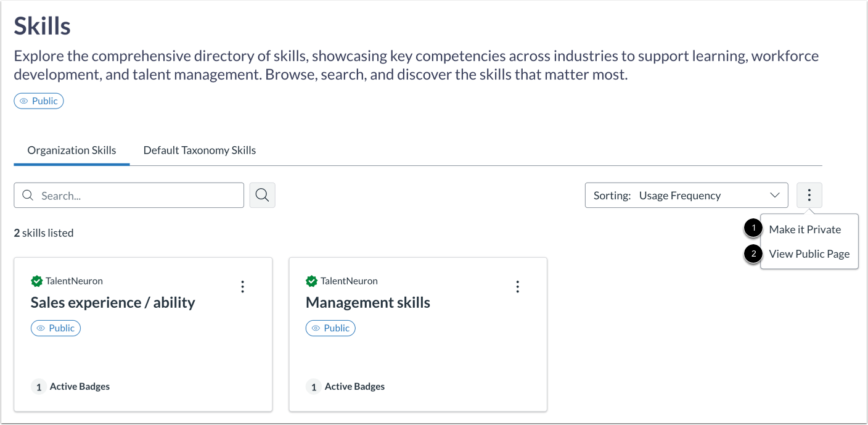Click the TalentNeuron verified badge on Sales card

(37, 281)
